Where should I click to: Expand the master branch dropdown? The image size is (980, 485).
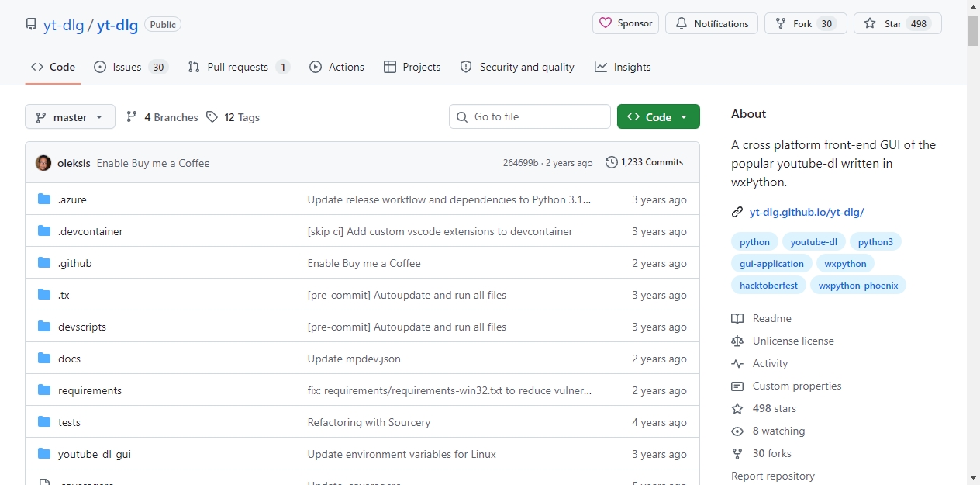70,117
